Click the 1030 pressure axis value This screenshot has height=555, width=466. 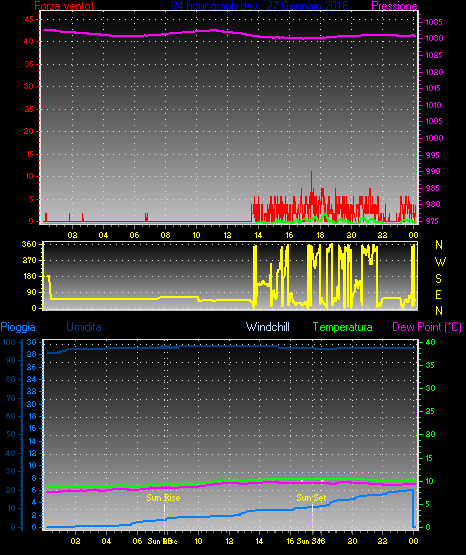pos(434,38)
